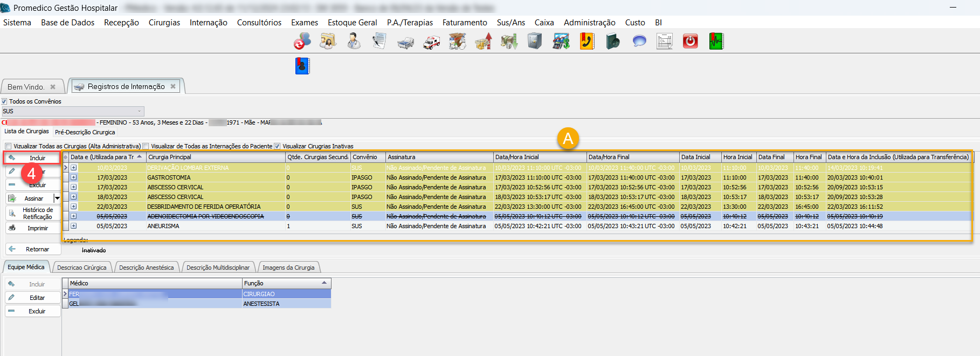Open the SUS convênio dropdown
This screenshot has height=356, width=980.
[140, 111]
